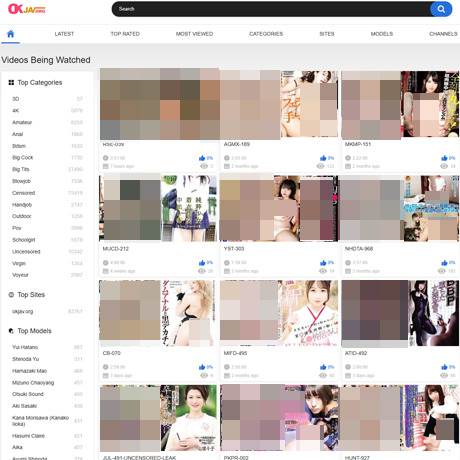Switch to the Top Rated tab
The image size is (460, 460).
click(x=125, y=34)
